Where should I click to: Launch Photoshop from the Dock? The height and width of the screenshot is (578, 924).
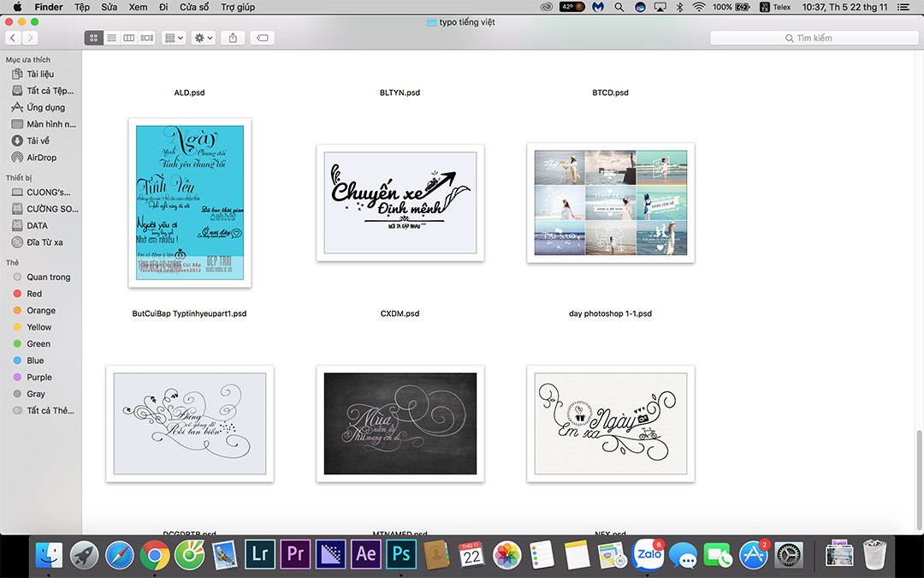(401, 554)
